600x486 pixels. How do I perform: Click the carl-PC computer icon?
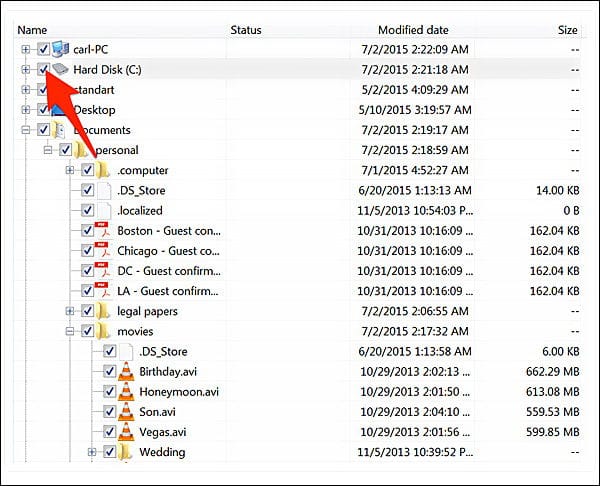coord(60,49)
